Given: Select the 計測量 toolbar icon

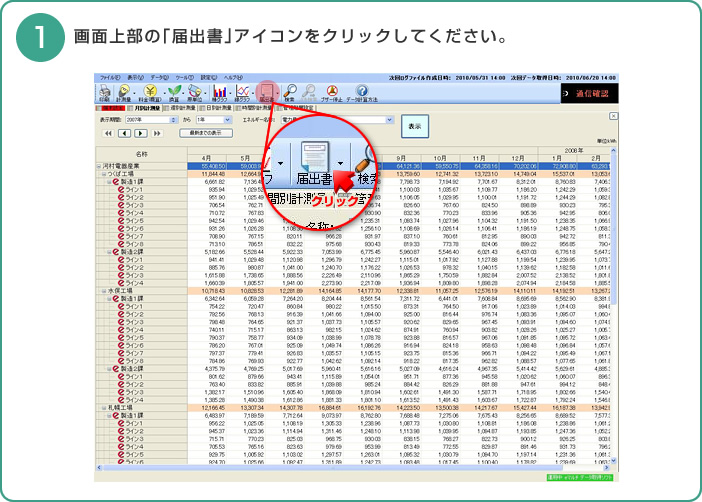Looking at the screenshot, I should coord(124,91).
